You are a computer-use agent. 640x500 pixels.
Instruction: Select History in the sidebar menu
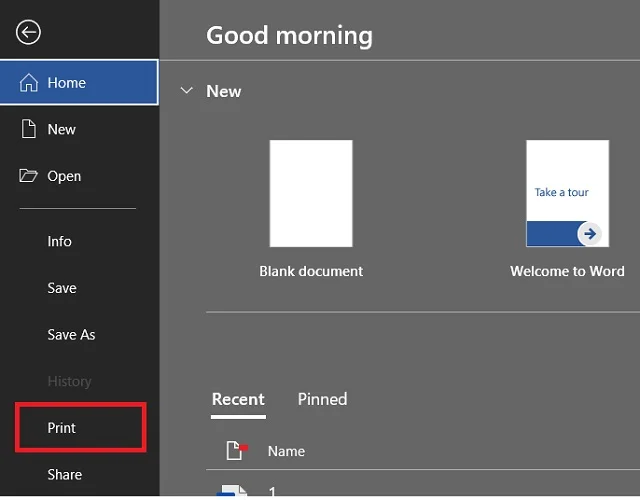click(x=69, y=381)
